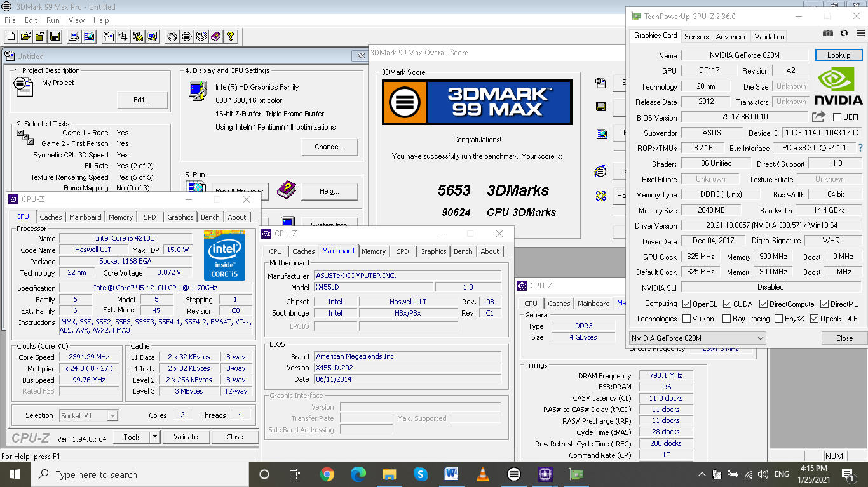
Task: Toggle the DirectCompute checkbox
Action: coord(763,304)
